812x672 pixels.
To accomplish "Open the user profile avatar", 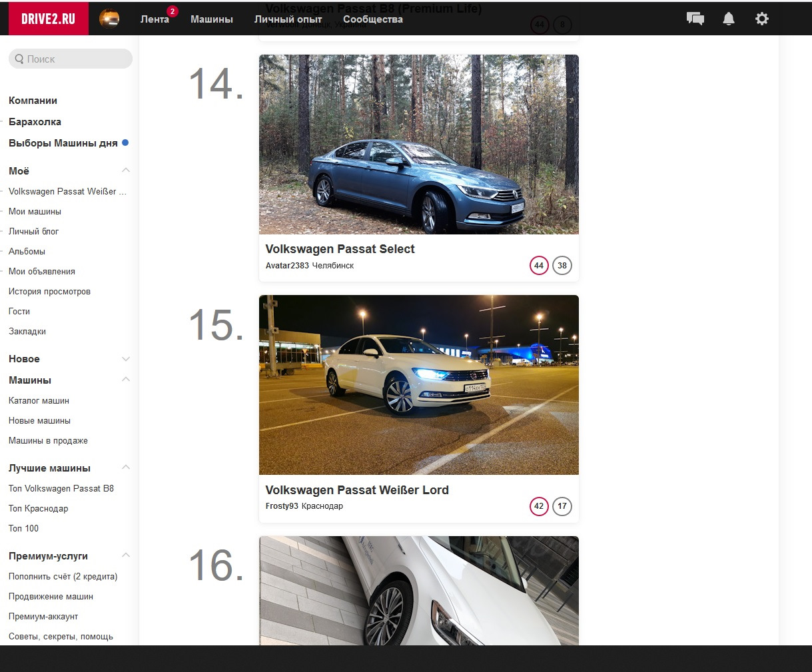I will point(109,19).
